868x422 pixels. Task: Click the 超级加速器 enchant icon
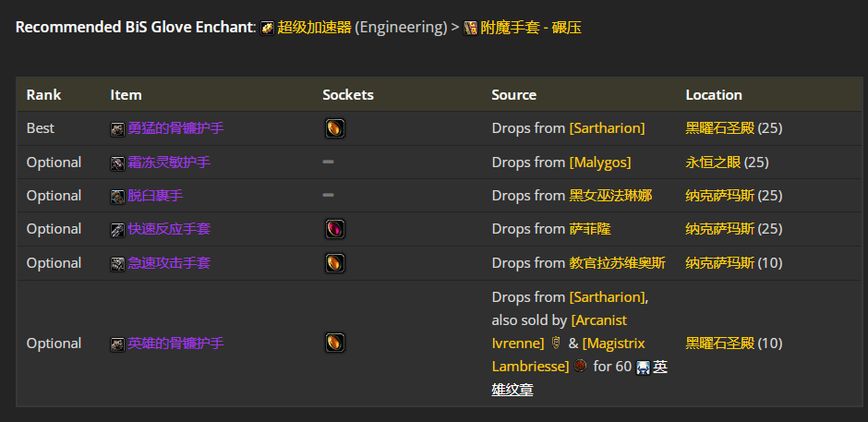click(267, 29)
